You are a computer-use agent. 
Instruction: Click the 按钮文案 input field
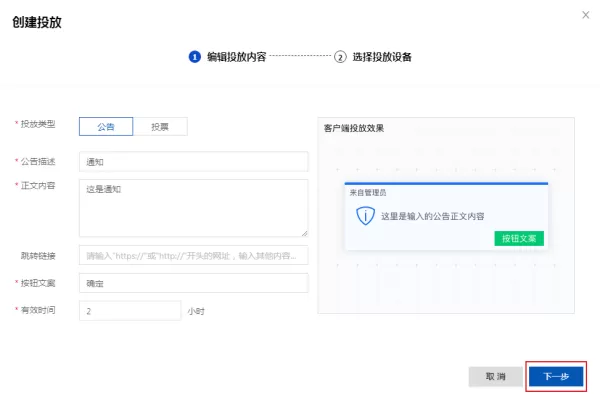click(194, 283)
